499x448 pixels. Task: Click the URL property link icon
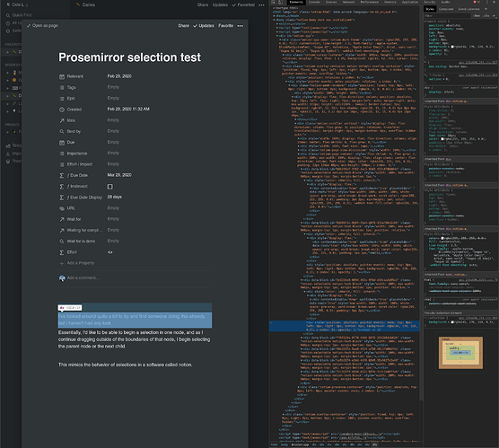[62, 208]
